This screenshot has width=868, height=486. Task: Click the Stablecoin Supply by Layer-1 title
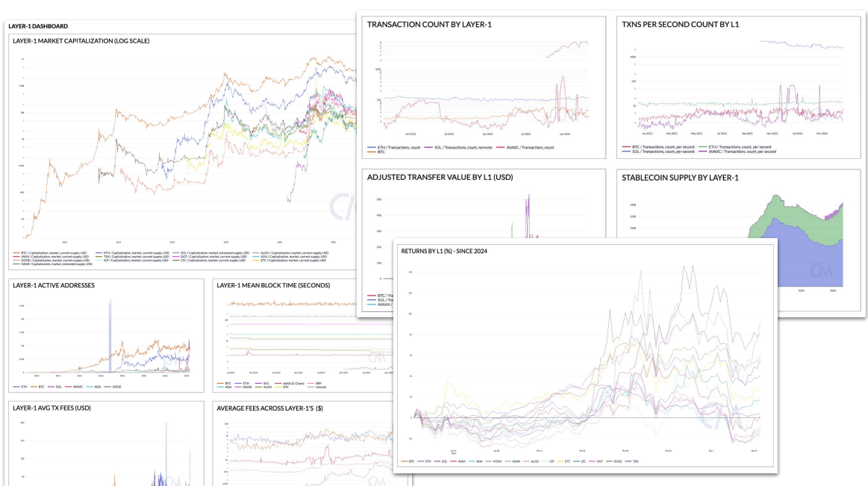tap(680, 178)
